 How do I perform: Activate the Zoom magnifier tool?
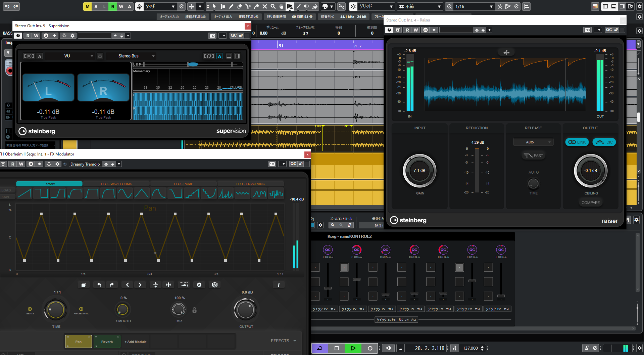(x=273, y=6)
